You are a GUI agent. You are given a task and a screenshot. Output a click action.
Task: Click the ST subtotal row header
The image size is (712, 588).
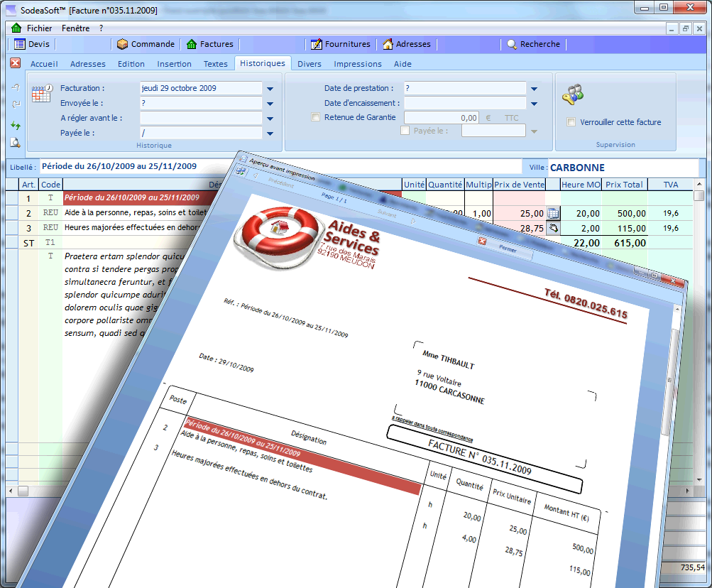tap(28, 243)
